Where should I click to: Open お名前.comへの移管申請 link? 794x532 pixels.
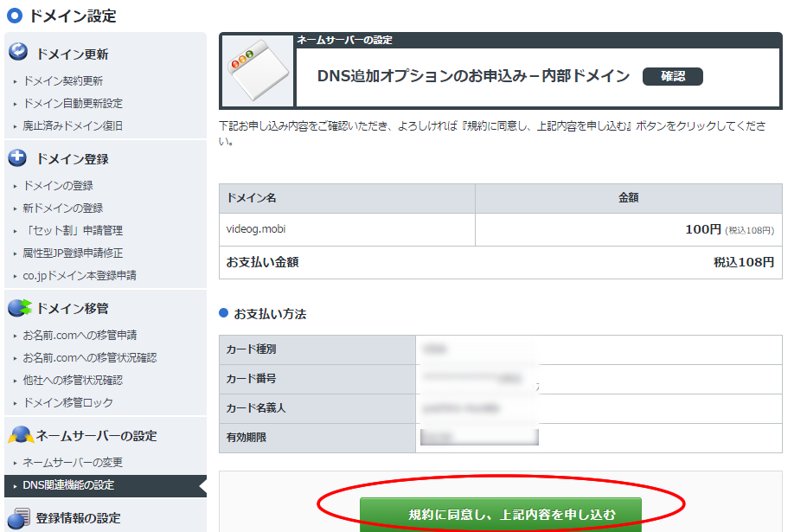[x=80, y=336]
